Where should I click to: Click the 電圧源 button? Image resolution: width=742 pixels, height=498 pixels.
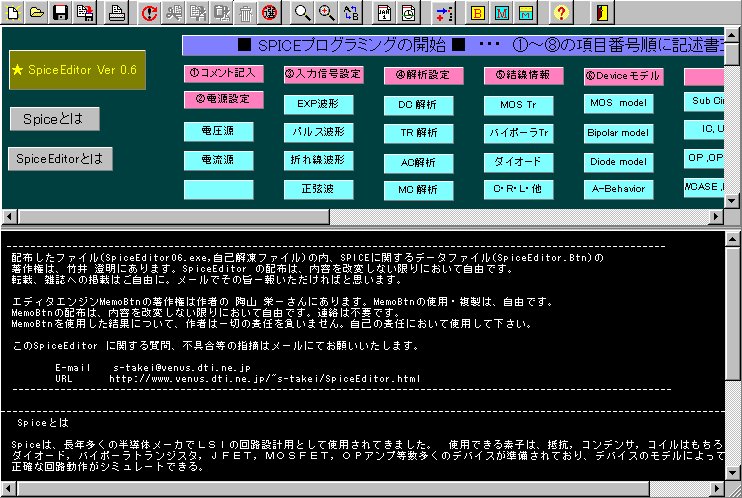(x=218, y=131)
